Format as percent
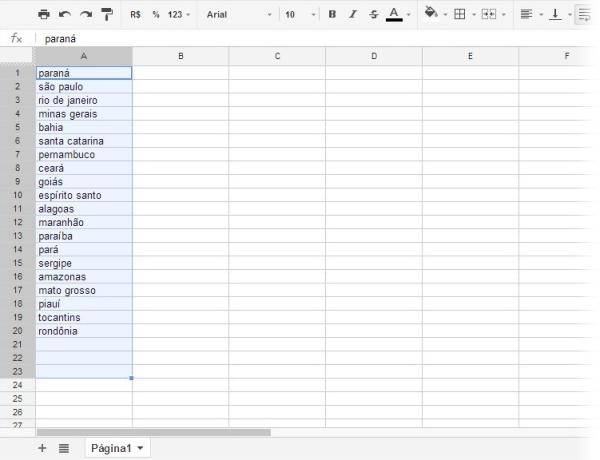Viewport: 600px width, 460px height. pyautogui.click(x=156, y=15)
